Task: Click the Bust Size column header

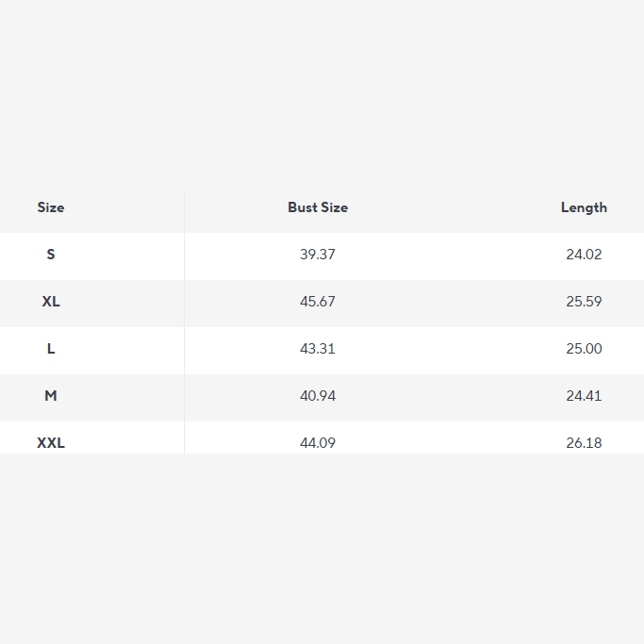Action: pos(318,207)
